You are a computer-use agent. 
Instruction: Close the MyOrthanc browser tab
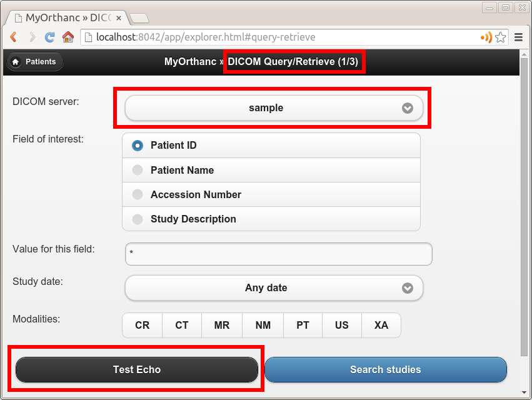[x=118, y=18]
